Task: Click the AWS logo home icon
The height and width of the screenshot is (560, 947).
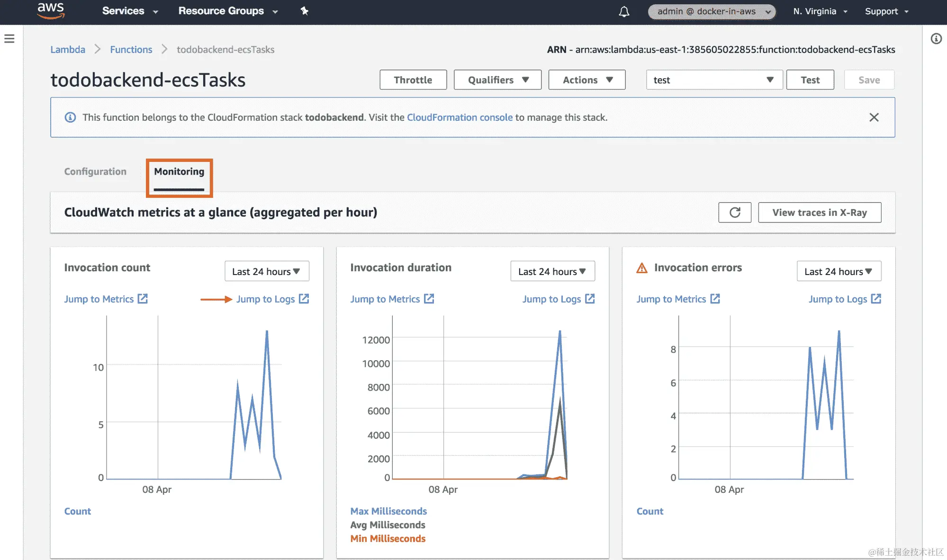Action: pos(51,10)
